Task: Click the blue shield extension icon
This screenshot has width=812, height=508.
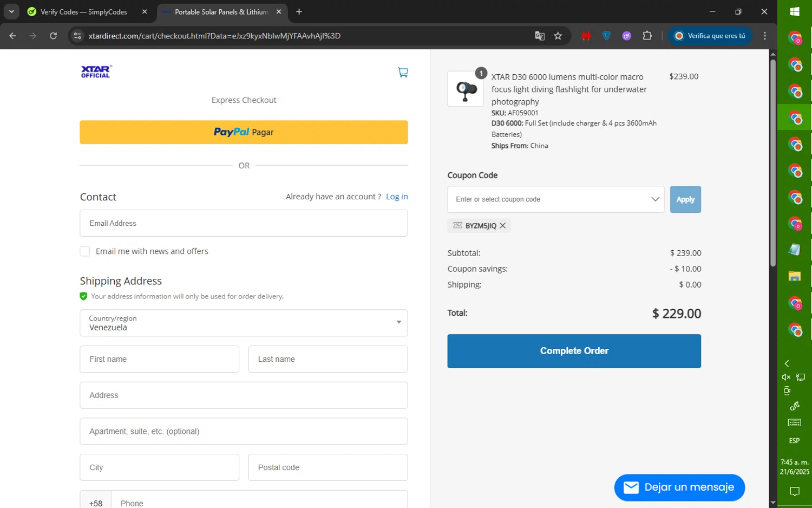Action: click(606, 36)
